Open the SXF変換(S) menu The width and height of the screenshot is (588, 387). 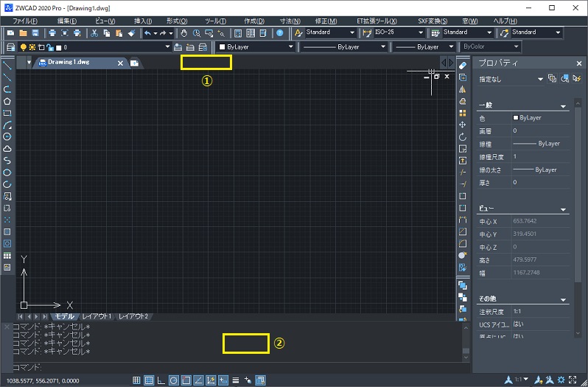pos(433,21)
